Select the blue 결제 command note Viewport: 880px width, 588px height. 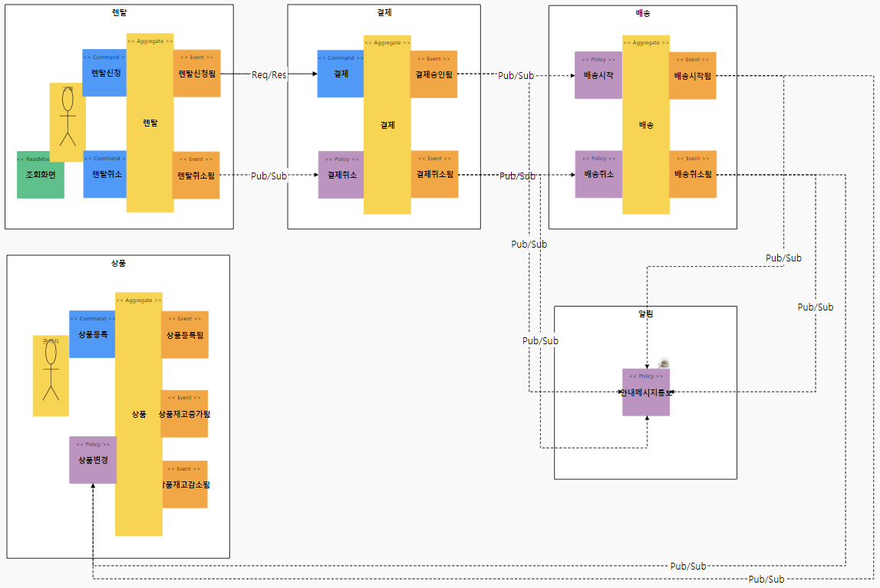point(341,74)
